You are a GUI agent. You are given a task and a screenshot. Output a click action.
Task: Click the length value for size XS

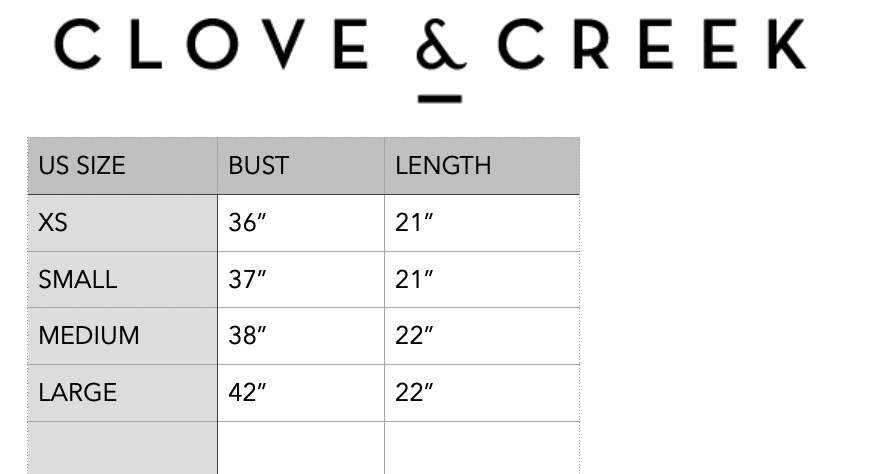click(x=412, y=223)
